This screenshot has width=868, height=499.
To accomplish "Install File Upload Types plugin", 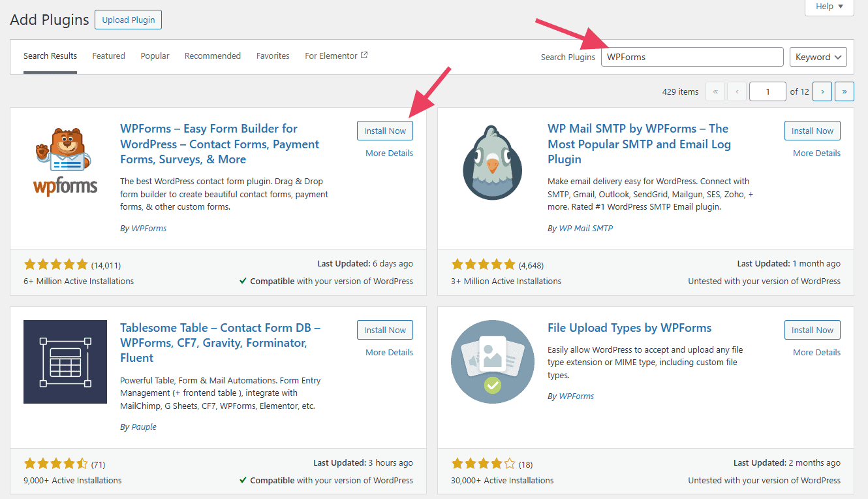I will (x=813, y=330).
